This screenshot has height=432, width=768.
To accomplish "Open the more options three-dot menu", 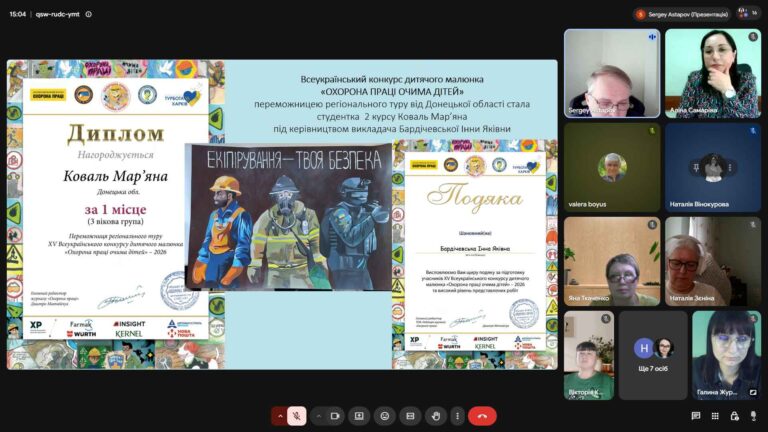I will (x=457, y=416).
